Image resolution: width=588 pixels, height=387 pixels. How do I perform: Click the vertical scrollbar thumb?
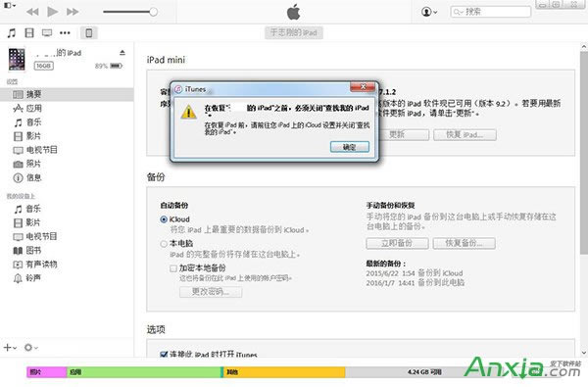(x=584, y=153)
